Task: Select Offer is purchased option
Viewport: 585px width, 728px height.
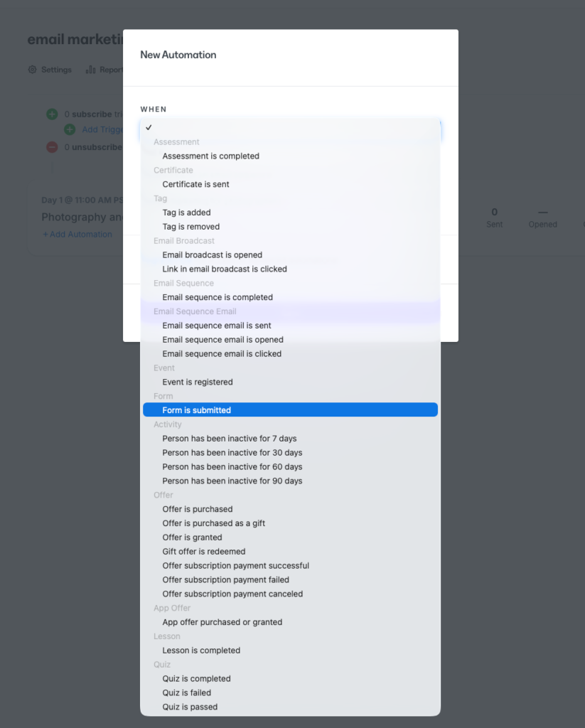Action: (x=198, y=509)
